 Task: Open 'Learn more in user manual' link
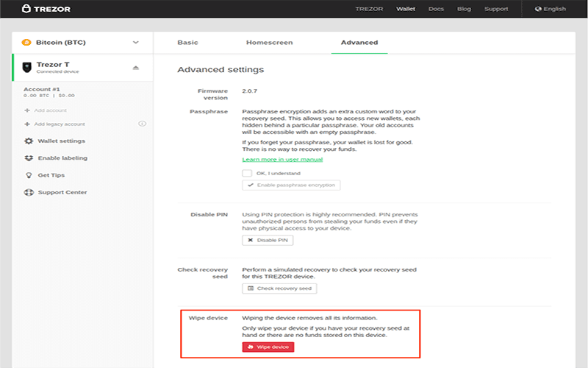point(282,159)
